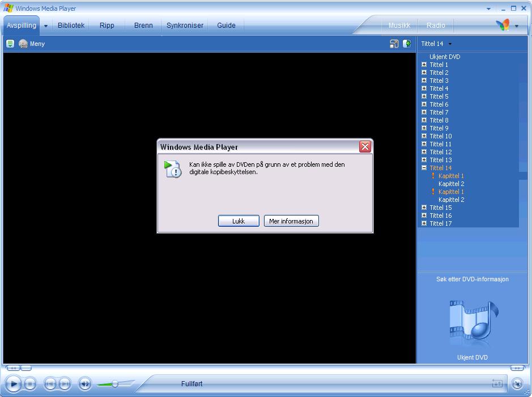Select Tittel 3 in list
The image size is (532, 397).
439,81
